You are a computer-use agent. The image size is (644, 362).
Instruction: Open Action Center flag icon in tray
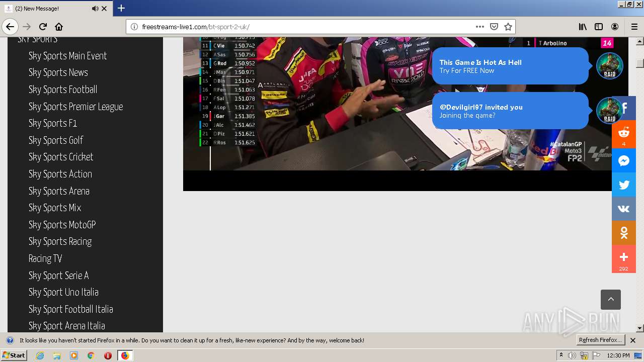(596, 355)
